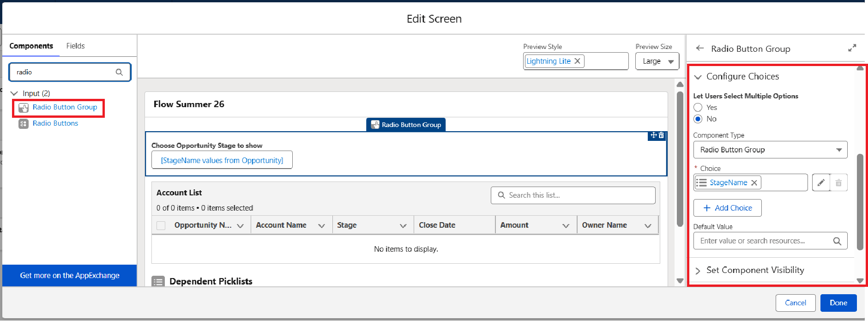
Task: Expand Set Component Visibility section
Action: tap(698, 271)
